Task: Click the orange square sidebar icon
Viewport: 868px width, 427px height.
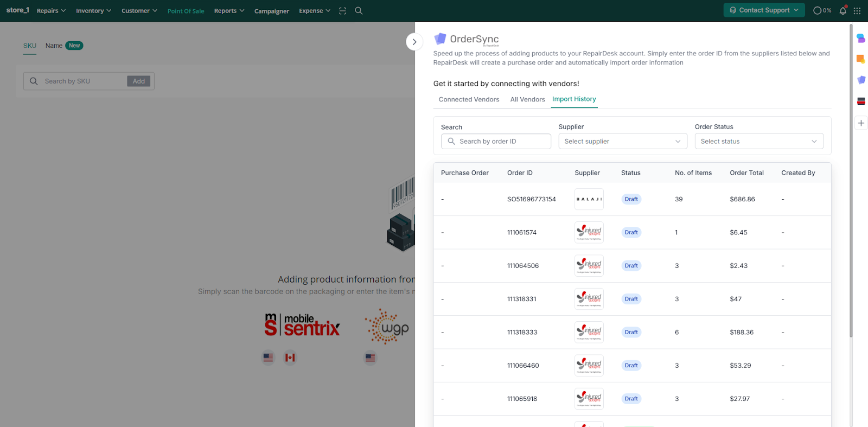Action: pyautogui.click(x=861, y=59)
